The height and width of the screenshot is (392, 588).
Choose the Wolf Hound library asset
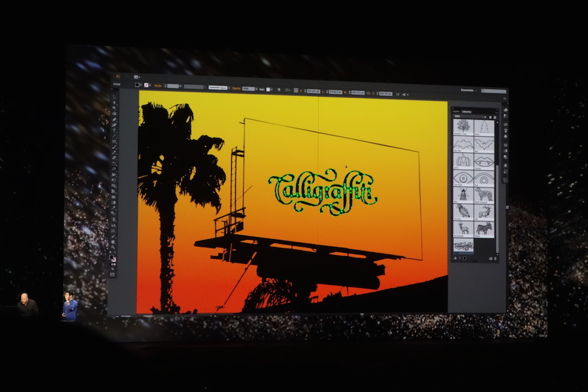point(483,194)
